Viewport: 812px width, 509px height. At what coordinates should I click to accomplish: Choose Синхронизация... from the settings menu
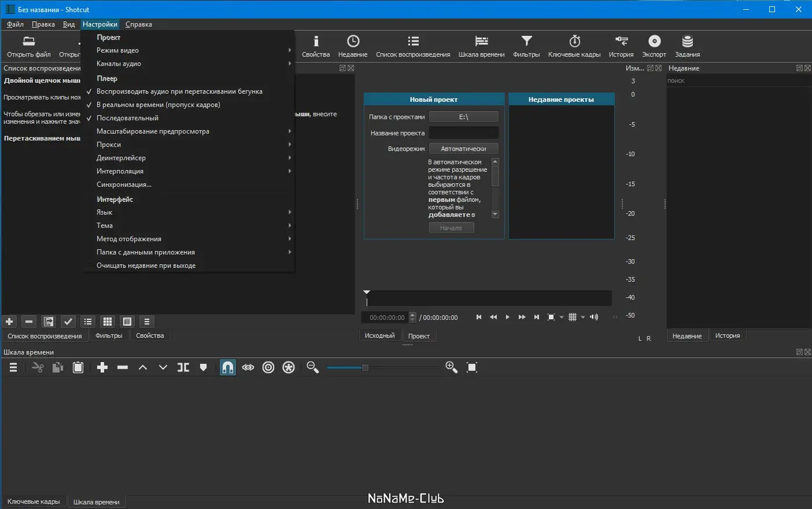click(x=124, y=185)
